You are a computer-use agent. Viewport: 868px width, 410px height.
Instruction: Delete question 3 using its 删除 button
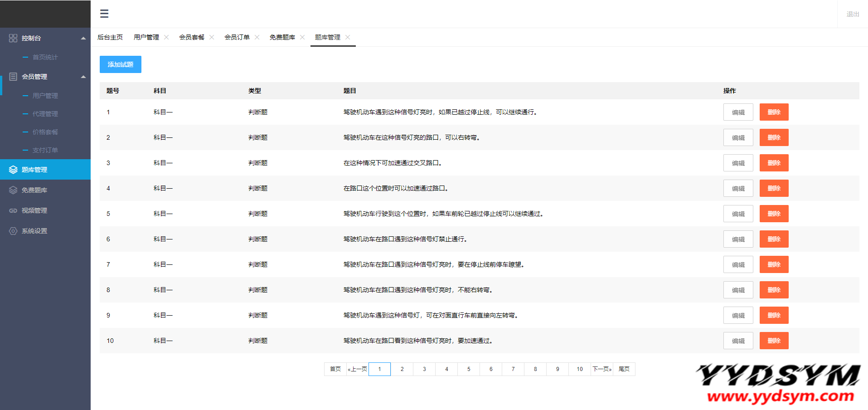click(774, 163)
